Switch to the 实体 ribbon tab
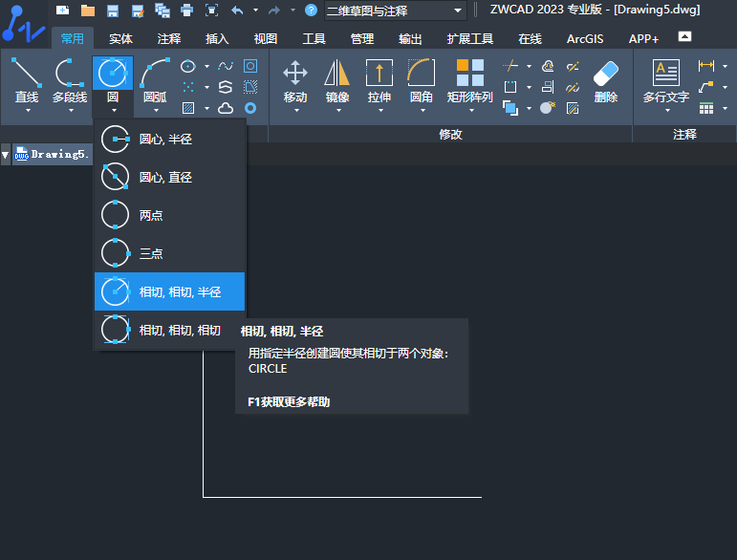This screenshot has width=737, height=560. (x=120, y=38)
